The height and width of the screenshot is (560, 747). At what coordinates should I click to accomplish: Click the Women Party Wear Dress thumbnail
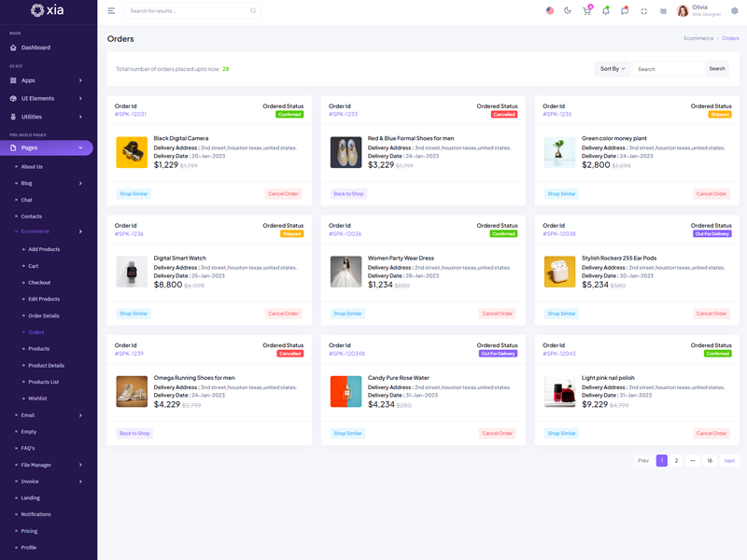[345, 272]
